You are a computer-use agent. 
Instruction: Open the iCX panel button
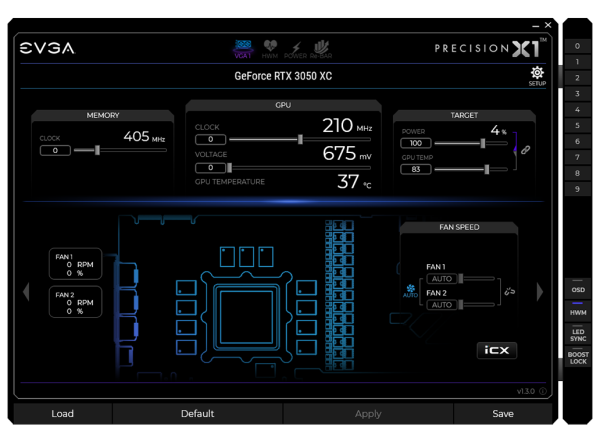tap(497, 350)
